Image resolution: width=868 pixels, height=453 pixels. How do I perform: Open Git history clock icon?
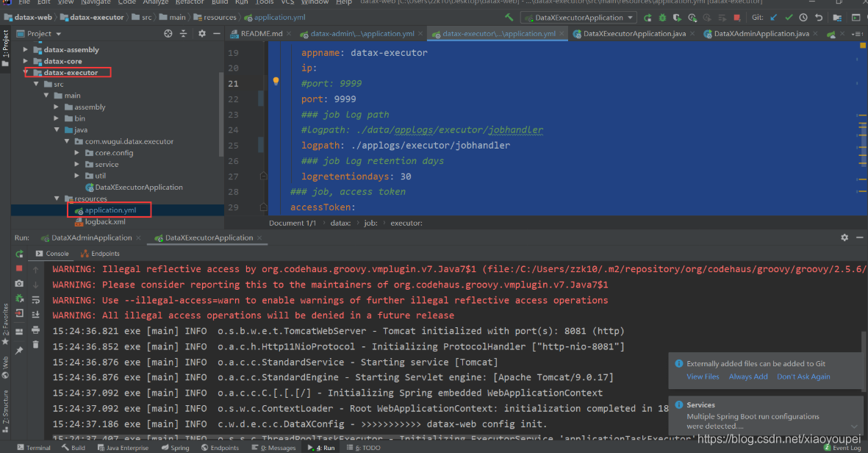click(804, 18)
